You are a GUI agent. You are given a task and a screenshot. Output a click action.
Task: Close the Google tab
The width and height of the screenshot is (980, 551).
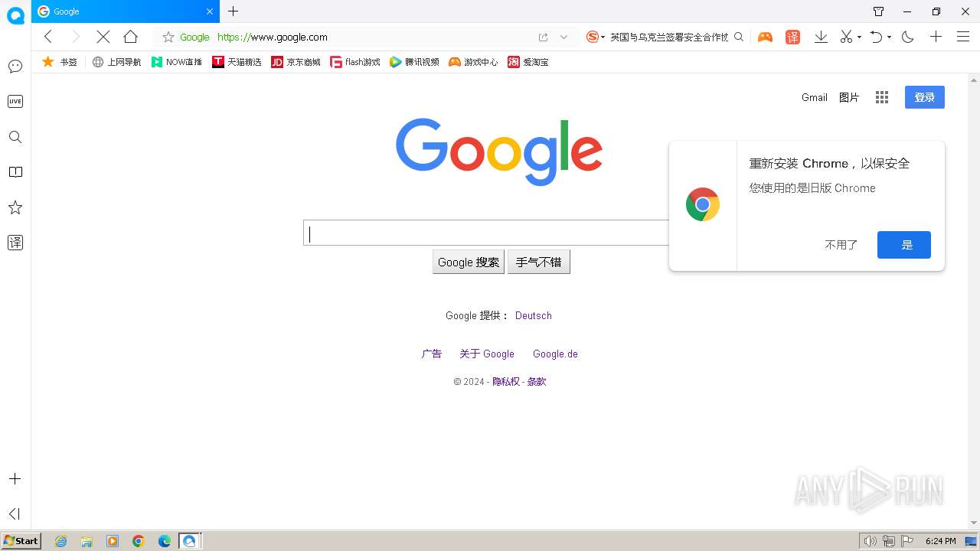tap(211, 11)
